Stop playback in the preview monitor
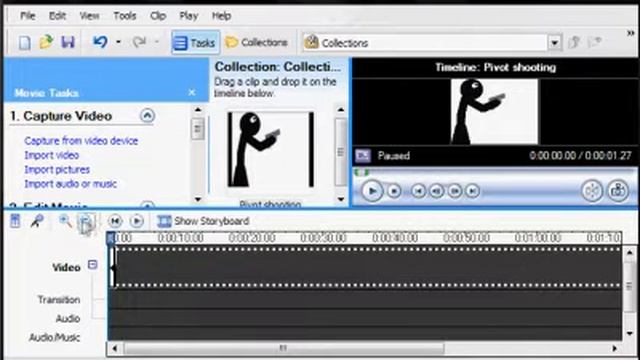 [x=394, y=191]
